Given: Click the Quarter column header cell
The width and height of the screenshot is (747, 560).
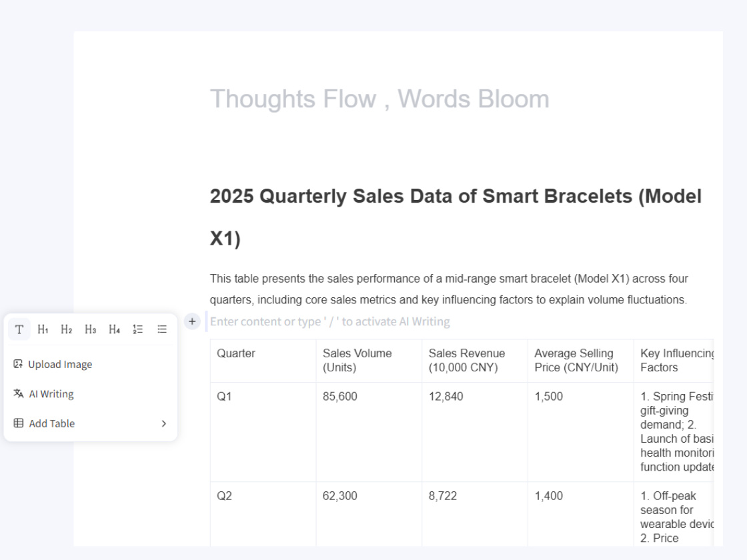Looking at the screenshot, I should tap(263, 361).
